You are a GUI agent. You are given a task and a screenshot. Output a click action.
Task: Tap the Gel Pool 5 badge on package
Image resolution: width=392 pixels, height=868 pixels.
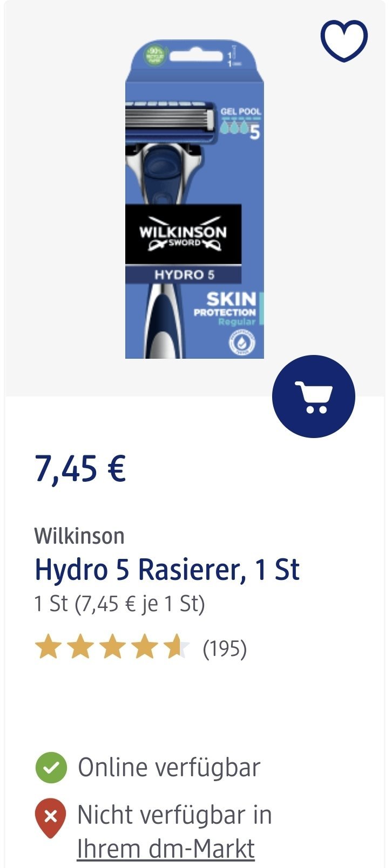(241, 123)
